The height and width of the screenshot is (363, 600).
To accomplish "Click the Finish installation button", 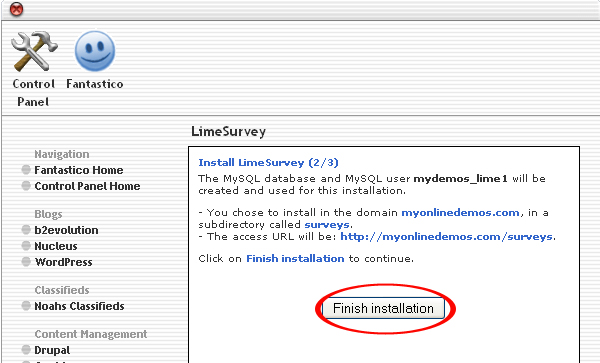I will [383, 308].
